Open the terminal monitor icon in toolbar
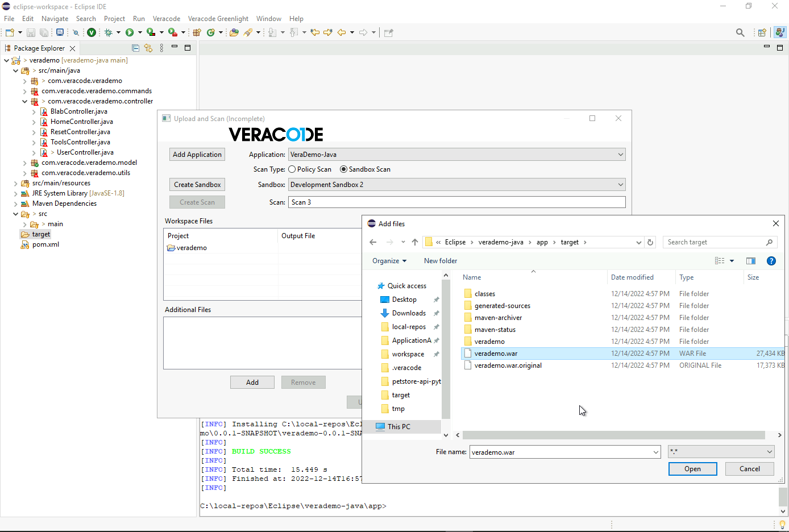Image resolution: width=789 pixels, height=532 pixels. coord(60,33)
